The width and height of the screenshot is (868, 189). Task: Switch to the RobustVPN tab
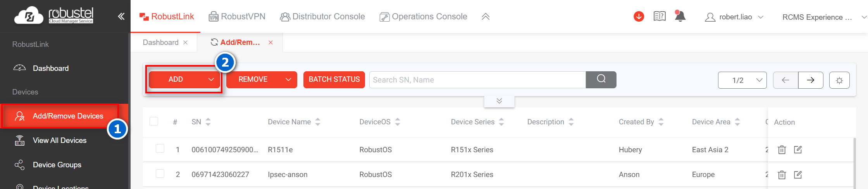pos(237,17)
